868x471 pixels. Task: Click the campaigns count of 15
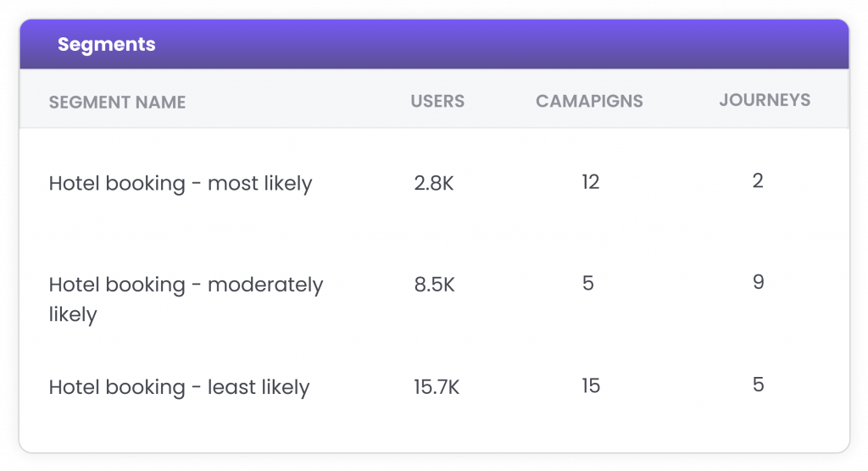[x=591, y=385]
